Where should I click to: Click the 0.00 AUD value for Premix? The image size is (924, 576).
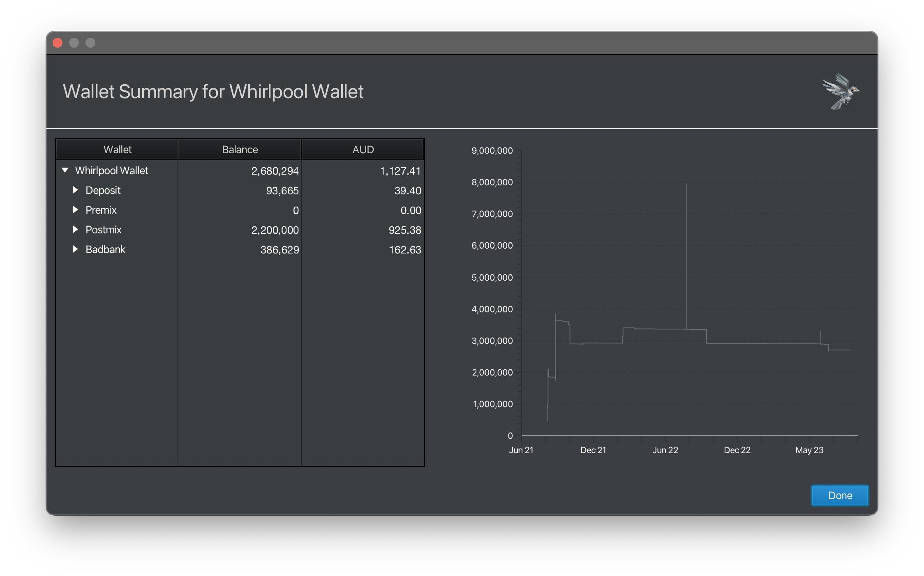(x=411, y=210)
